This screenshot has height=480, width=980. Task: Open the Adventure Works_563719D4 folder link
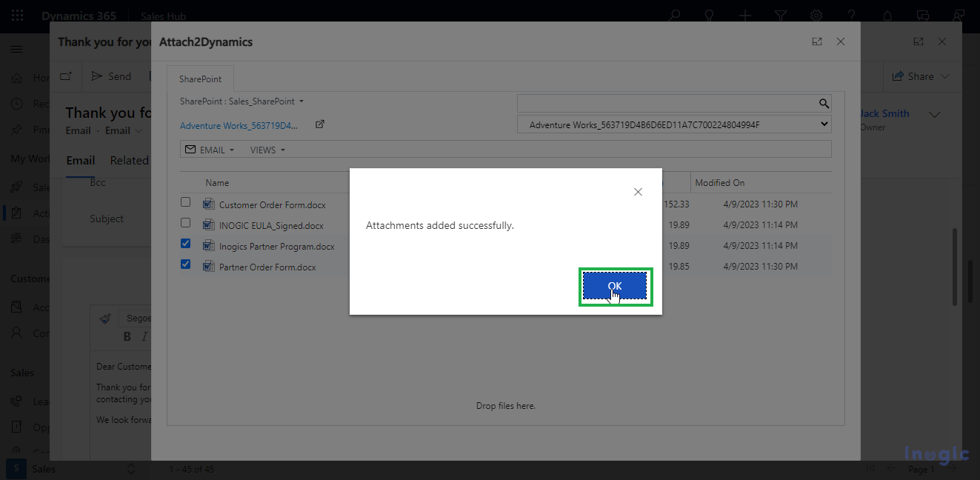coord(239,125)
